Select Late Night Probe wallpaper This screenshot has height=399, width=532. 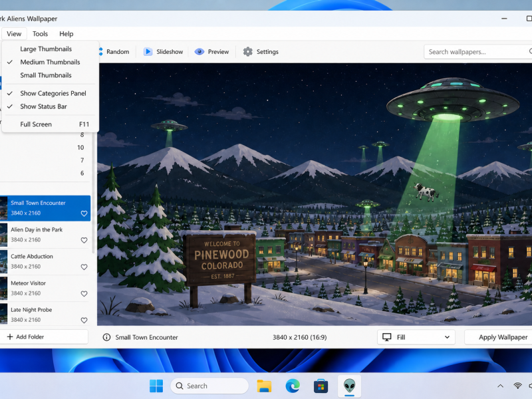click(x=45, y=314)
